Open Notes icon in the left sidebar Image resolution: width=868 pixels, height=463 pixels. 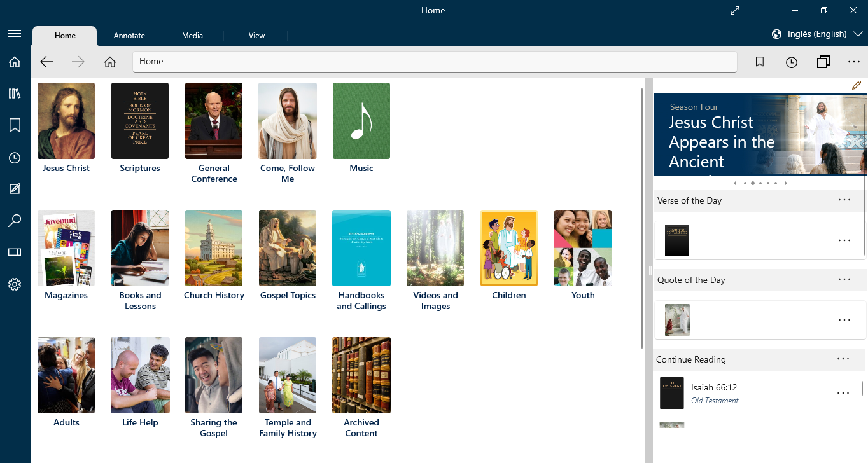click(x=15, y=189)
